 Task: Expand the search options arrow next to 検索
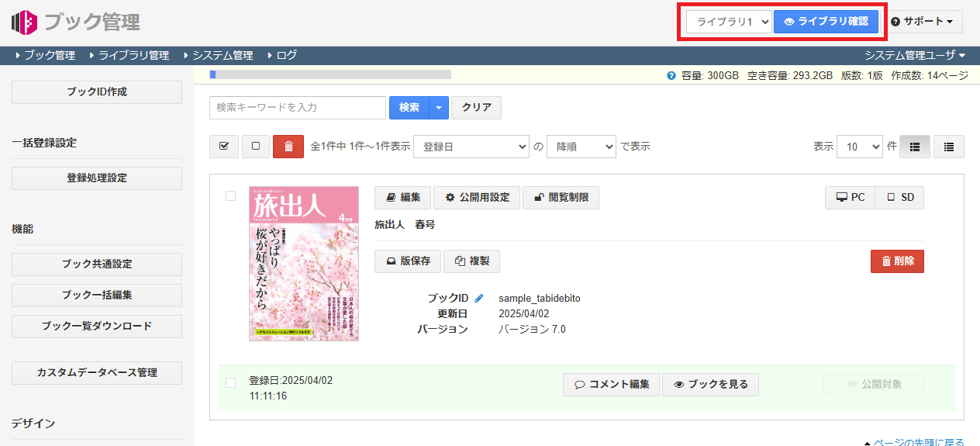439,108
